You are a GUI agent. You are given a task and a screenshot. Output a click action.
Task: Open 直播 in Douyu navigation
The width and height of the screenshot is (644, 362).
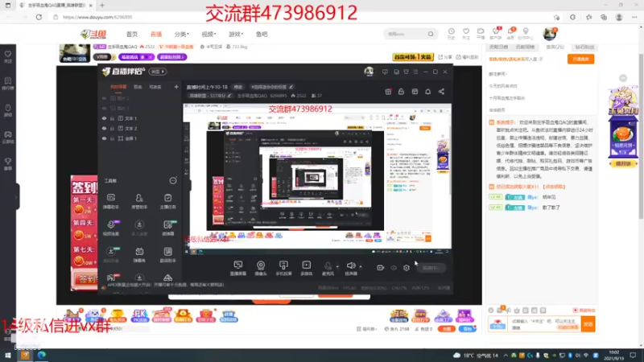point(156,34)
